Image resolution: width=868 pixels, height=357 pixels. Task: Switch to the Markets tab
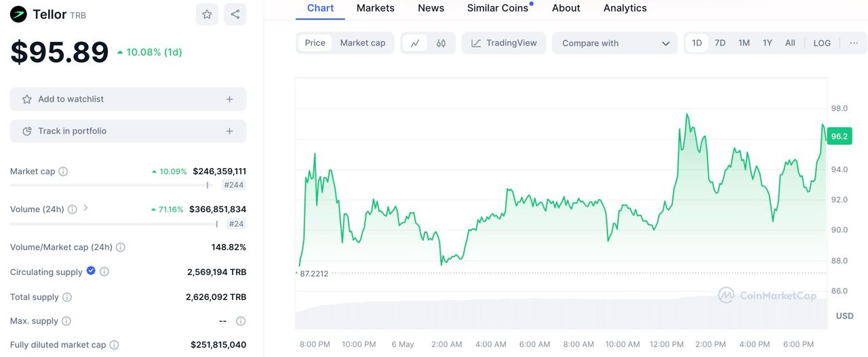[375, 8]
